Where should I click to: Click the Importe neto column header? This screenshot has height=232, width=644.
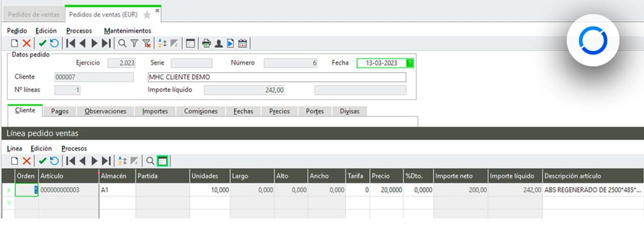461,176
